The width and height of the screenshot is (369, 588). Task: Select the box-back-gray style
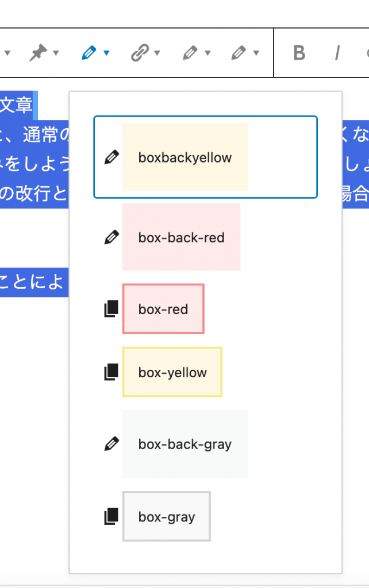tap(184, 444)
